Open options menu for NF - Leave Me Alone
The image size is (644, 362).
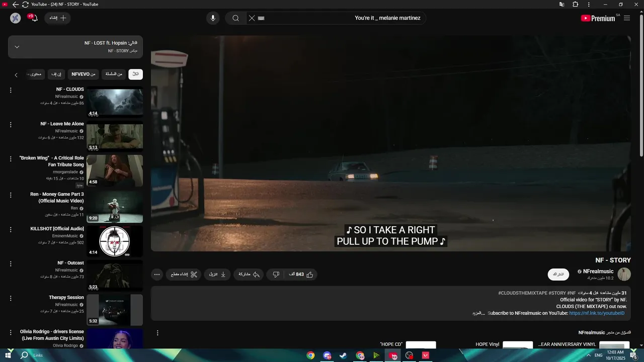[x=11, y=125]
